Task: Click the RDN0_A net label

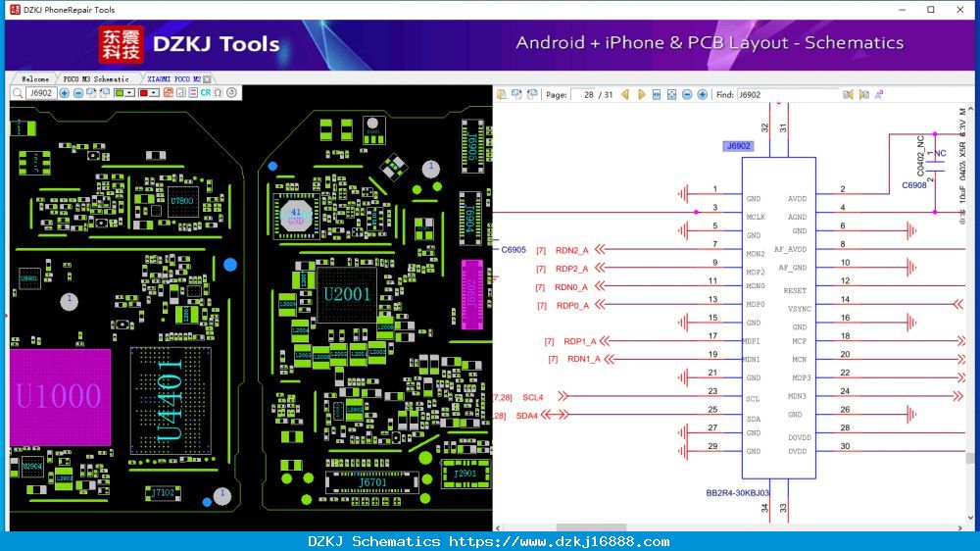Action: 572,287
